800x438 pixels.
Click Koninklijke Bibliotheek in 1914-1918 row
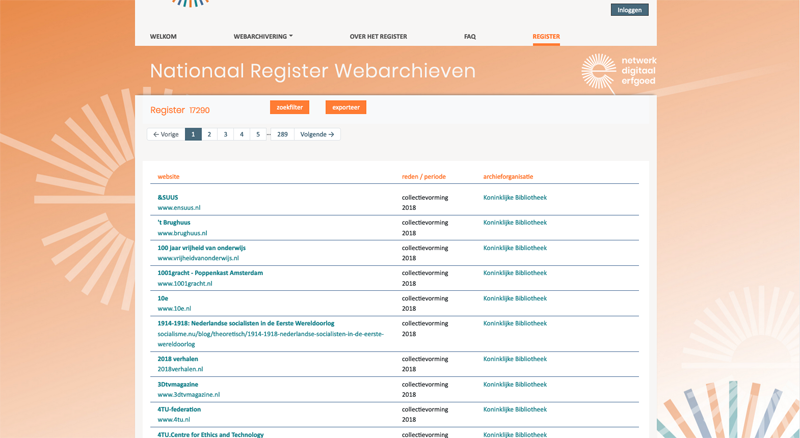click(x=515, y=324)
